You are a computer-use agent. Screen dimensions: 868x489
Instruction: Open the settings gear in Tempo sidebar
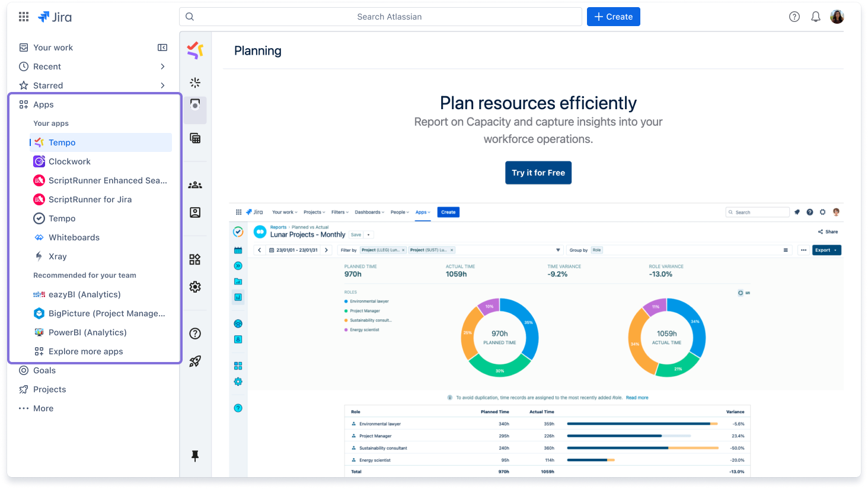click(195, 287)
